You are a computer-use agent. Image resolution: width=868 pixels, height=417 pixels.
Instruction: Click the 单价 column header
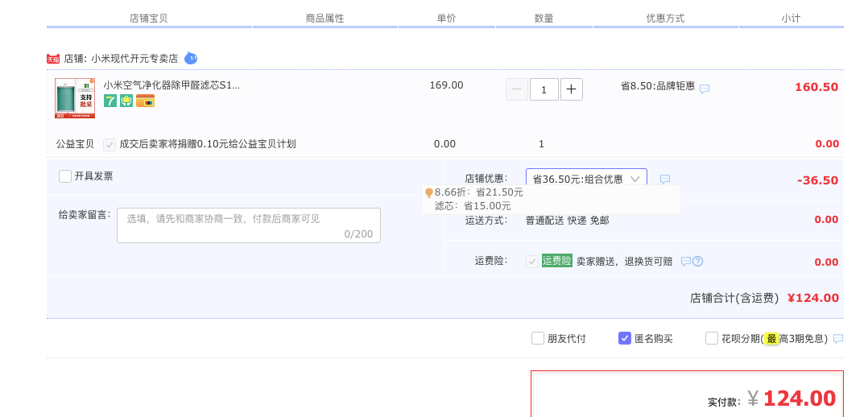(446, 19)
